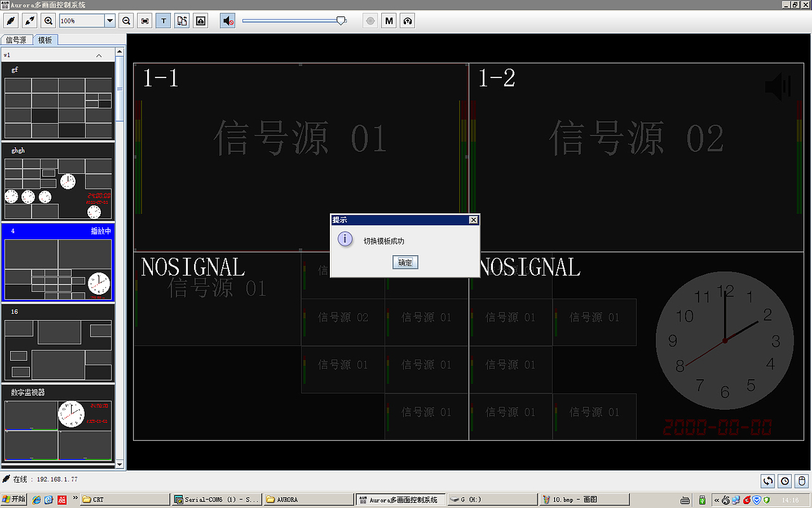
Task: Click the green shield tray icon
Action: [x=766, y=500]
